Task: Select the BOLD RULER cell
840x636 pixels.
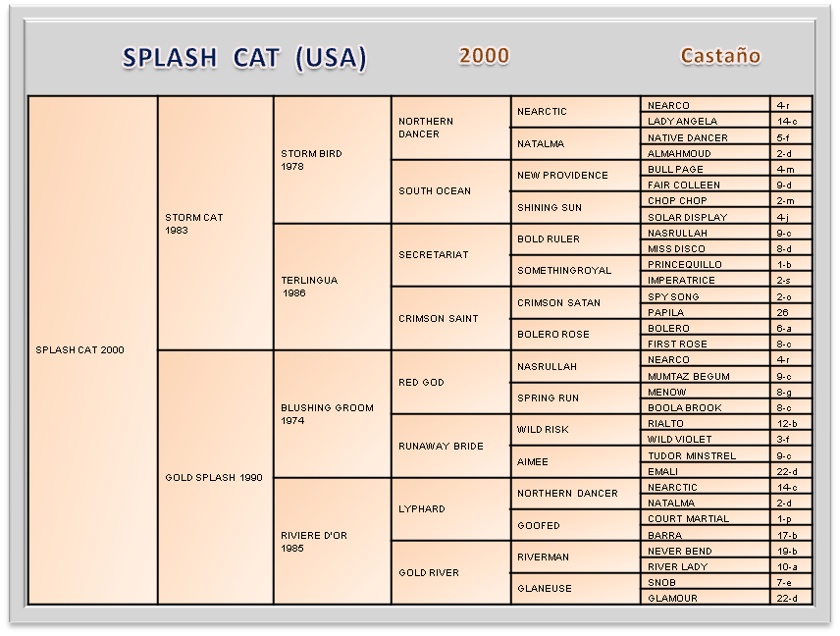Action: click(575, 238)
